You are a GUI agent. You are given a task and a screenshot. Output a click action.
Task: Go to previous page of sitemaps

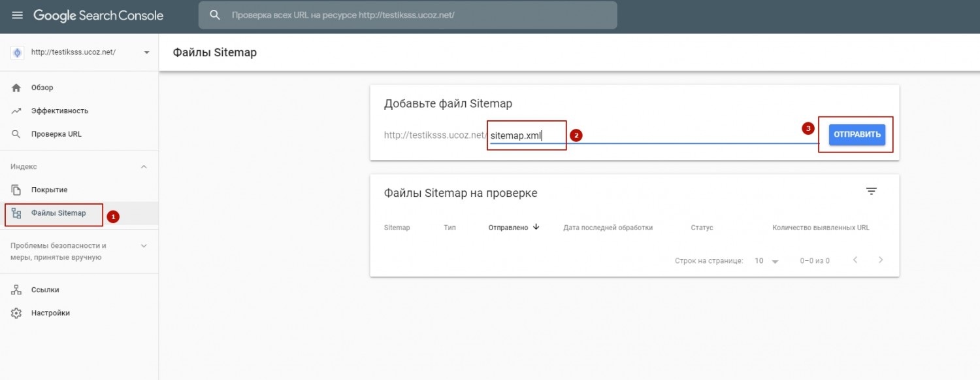[855, 260]
